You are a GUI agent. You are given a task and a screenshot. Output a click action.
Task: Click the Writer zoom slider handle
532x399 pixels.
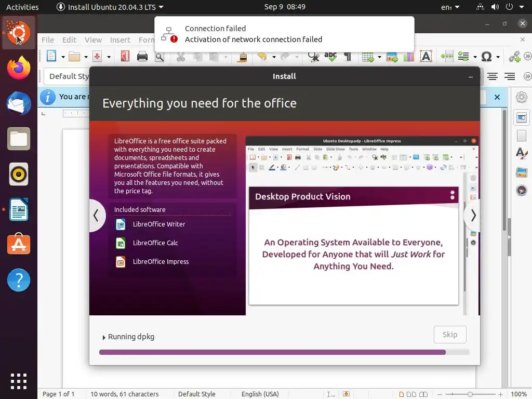click(470, 394)
